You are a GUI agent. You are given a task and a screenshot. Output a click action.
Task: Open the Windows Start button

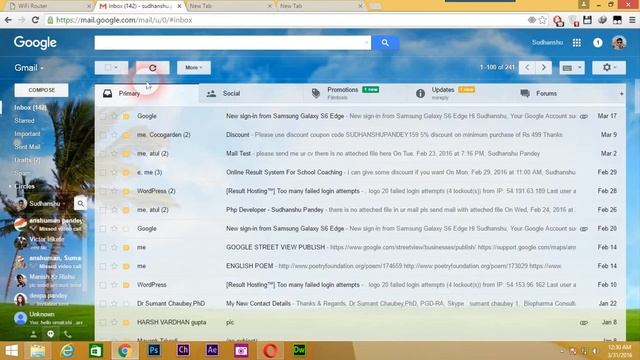(11, 351)
